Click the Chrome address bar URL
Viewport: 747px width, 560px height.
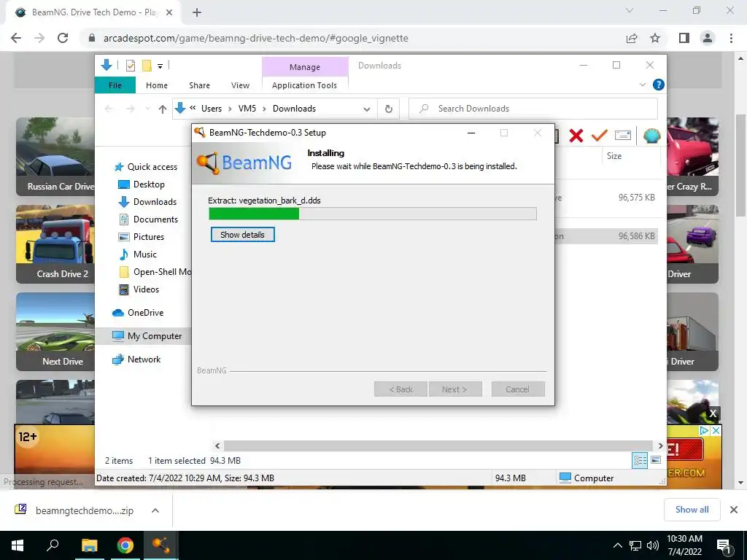pos(256,38)
